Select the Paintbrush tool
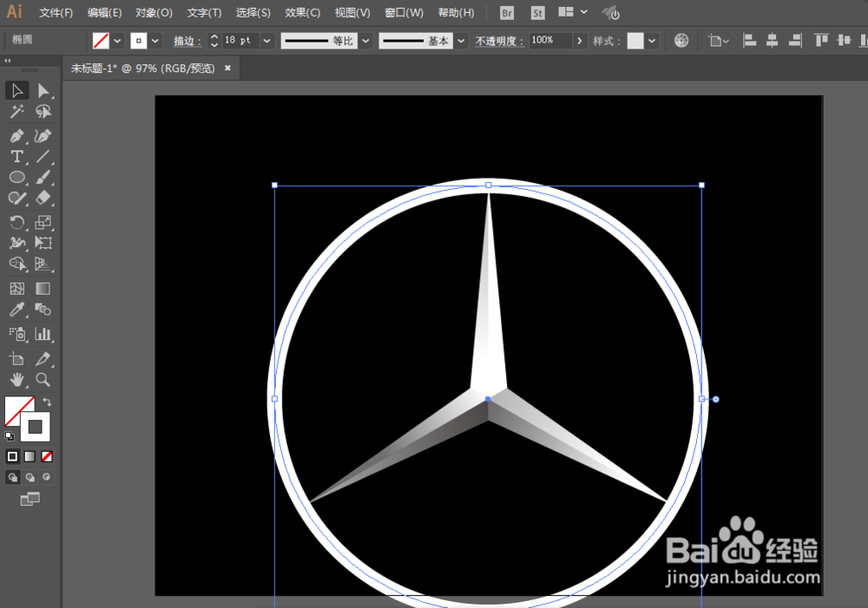This screenshot has width=868, height=608. 43,178
